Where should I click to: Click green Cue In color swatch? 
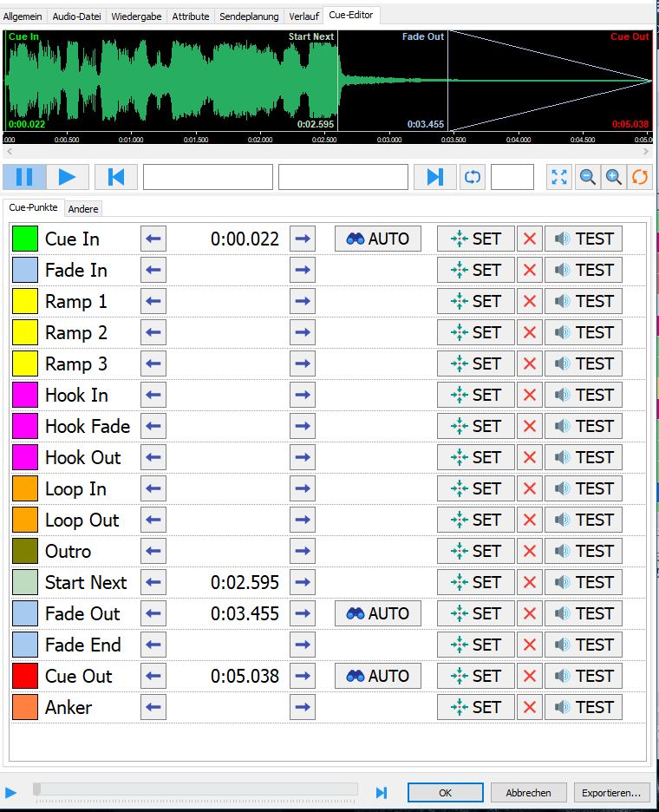tap(25, 239)
